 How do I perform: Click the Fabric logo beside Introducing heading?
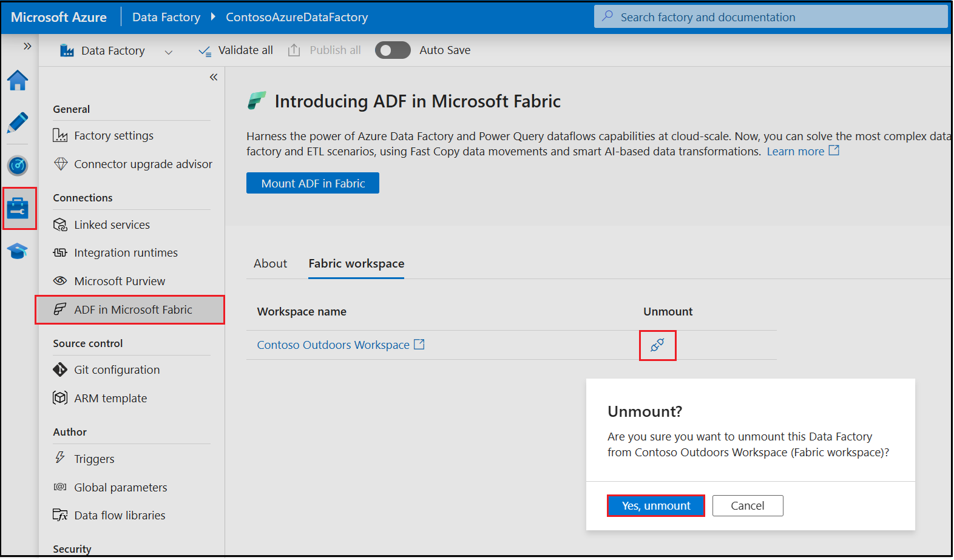257,101
